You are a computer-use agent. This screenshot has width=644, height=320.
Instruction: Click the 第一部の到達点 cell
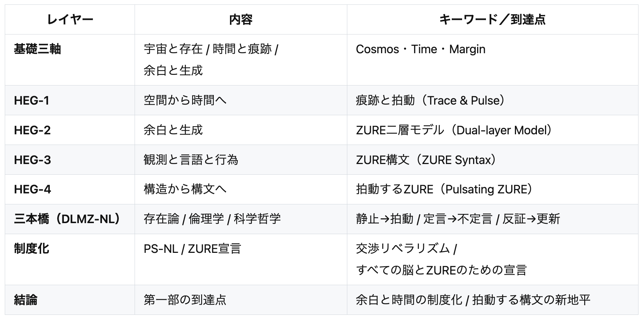click(185, 300)
